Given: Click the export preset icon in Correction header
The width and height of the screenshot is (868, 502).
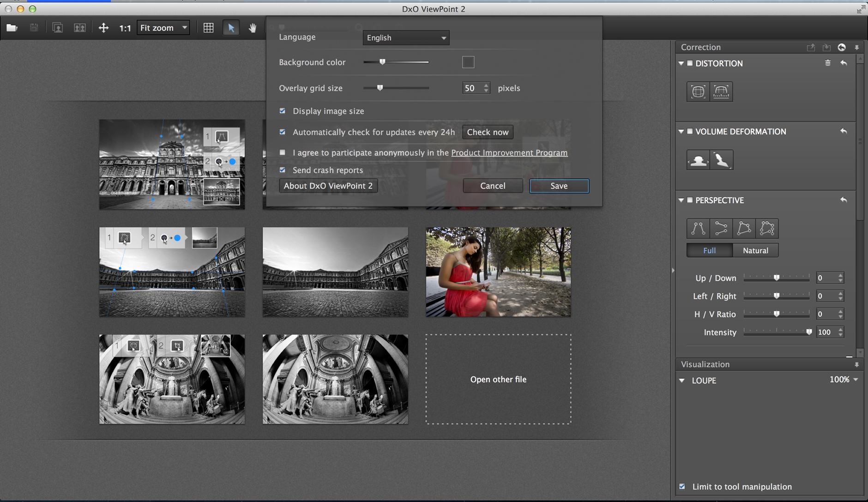Looking at the screenshot, I should pos(811,48).
